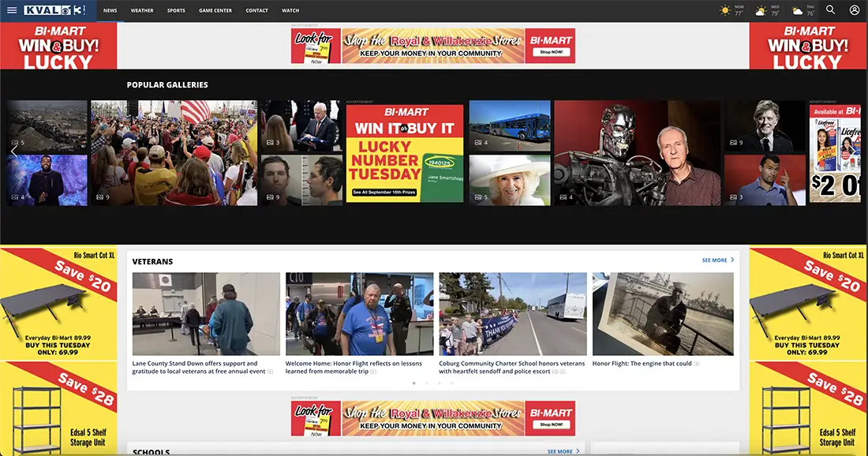Click Shop Now on lower banner ad
The height and width of the screenshot is (456, 868).
551,424
